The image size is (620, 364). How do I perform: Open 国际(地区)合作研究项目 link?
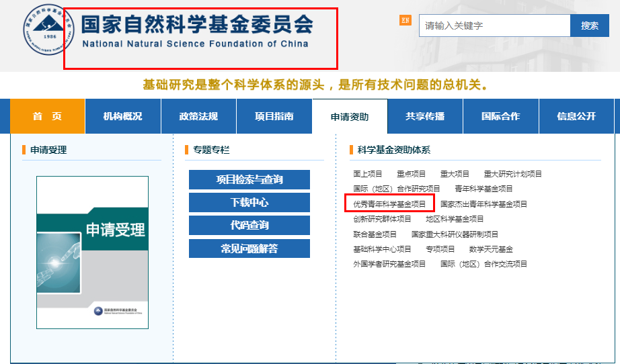[397, 189]
